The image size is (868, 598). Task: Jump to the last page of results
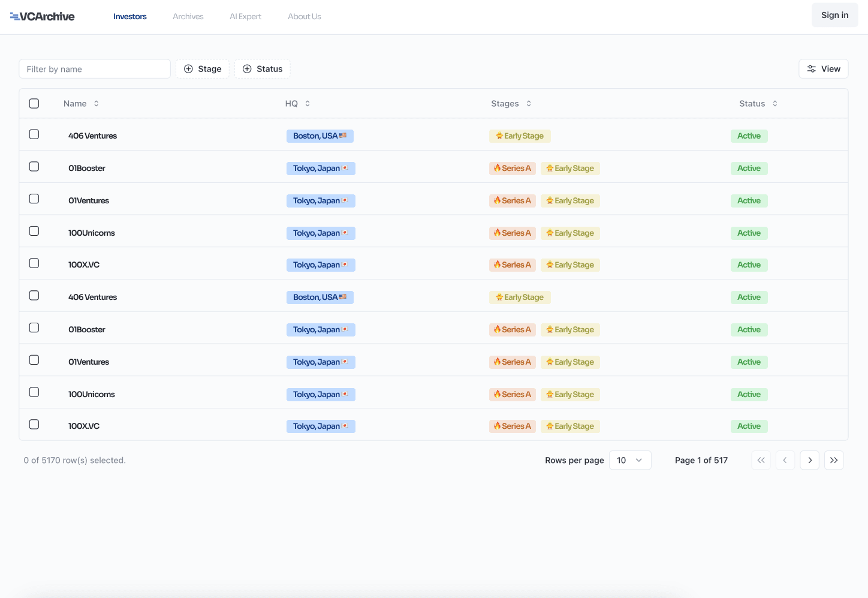tap(834, 460)
